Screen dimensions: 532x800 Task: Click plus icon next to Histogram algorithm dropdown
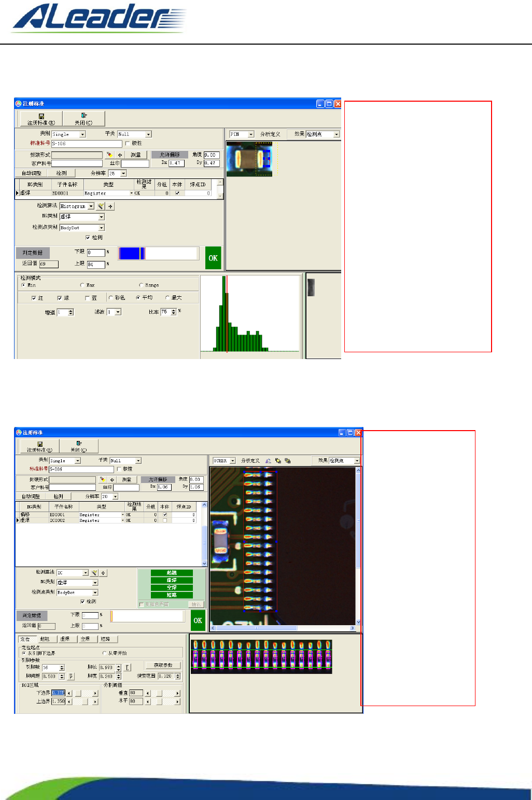(x=110, y=206)
